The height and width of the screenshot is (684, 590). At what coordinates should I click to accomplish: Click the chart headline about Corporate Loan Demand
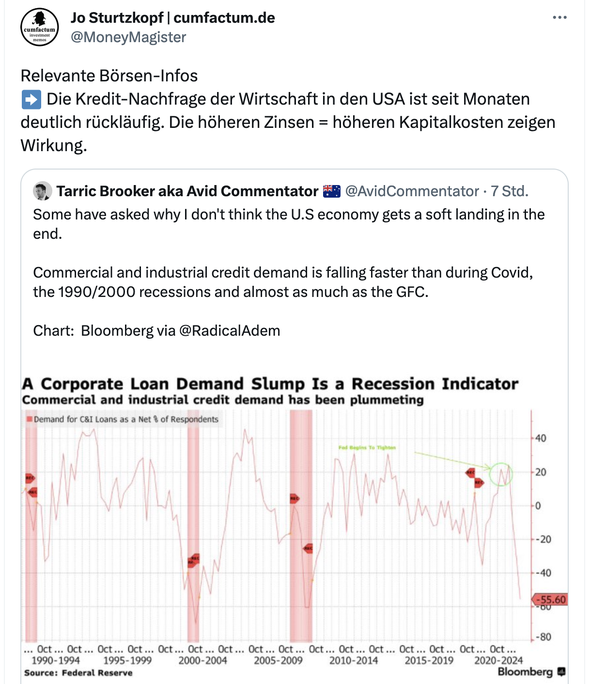click(270, 384)
